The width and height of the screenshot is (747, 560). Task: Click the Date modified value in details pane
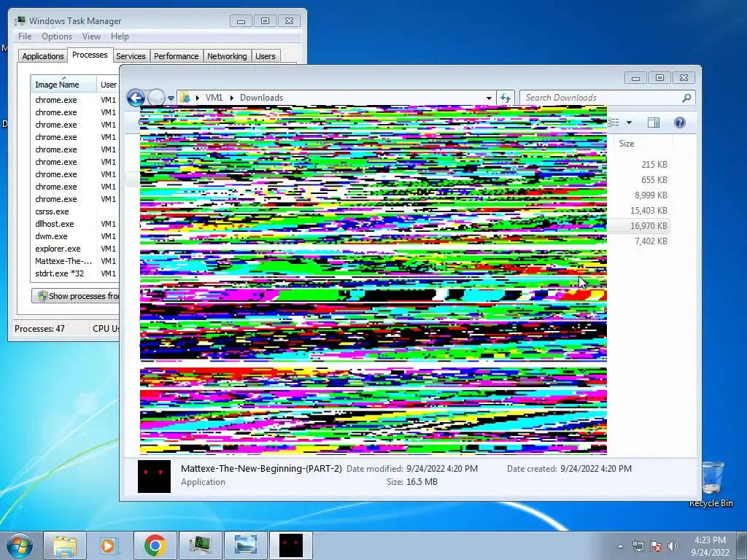point(441,469)
